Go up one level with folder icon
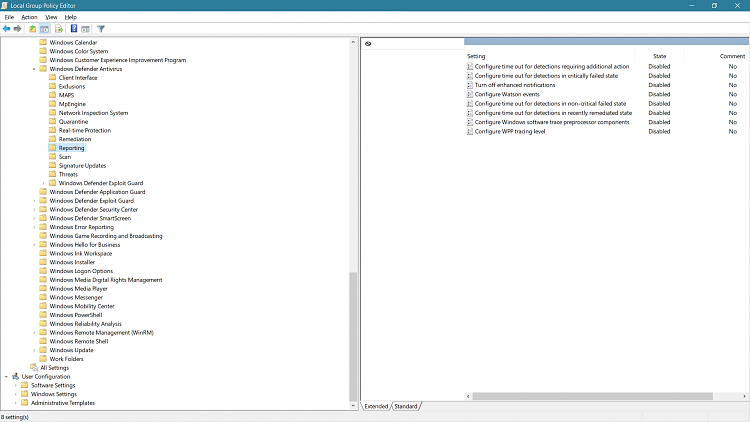The width and height of the screenshot is (750, 422). point(33,29)
